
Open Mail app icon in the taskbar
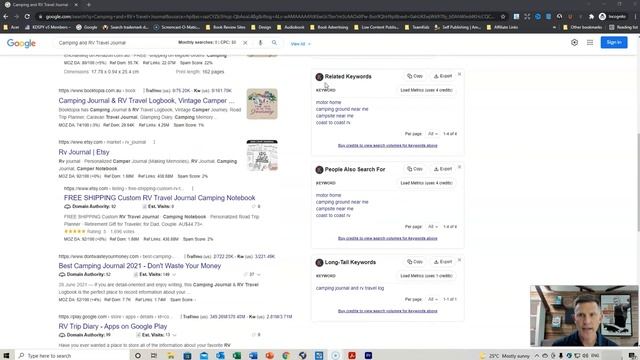(x=204, y=356)
